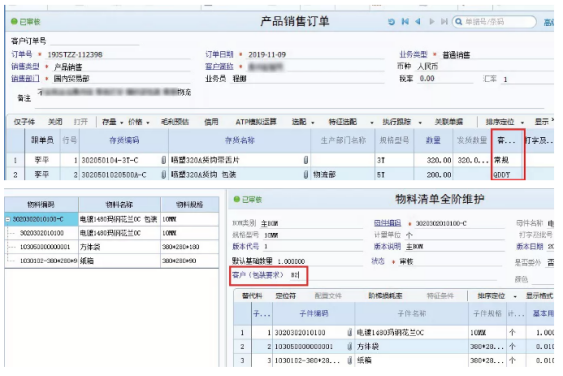Select the 定位符 tab
The image size is (563, 376).
[x=285, y=296]
